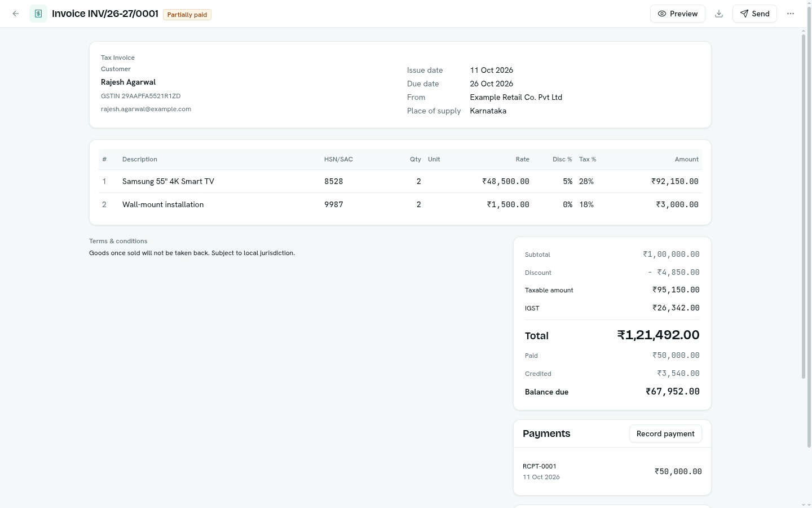Select due date 26 Oct 2026
The width and height of the screenshot is (812, 508).
[x=492, y=84]
